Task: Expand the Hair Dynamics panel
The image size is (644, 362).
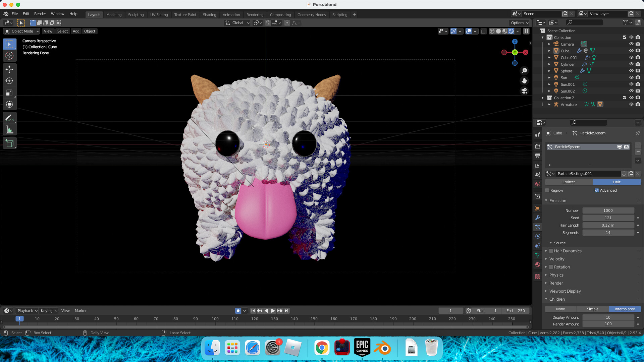Action: (546, 251)
